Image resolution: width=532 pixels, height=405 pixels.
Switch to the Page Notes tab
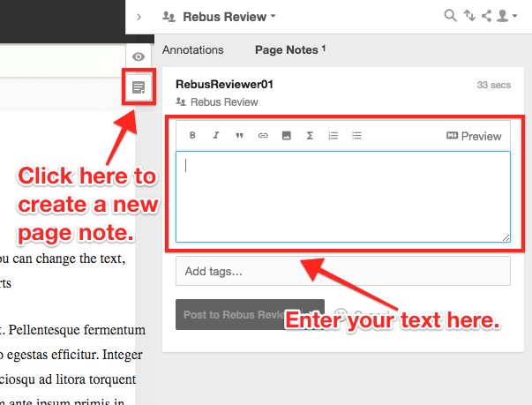(x=290, y=50)
